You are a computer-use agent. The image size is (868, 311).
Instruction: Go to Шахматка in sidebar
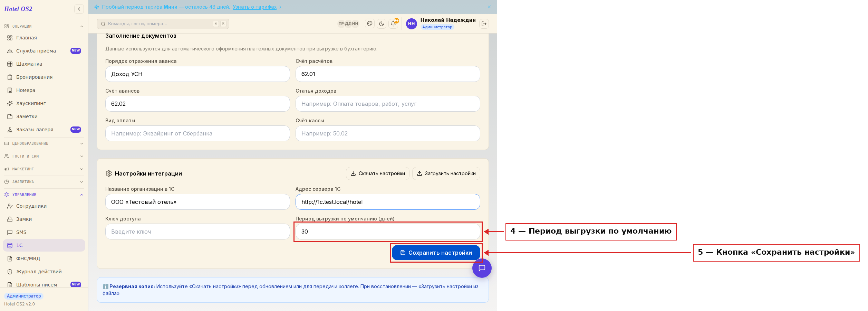pyautogui.click(x=44, y=64)
